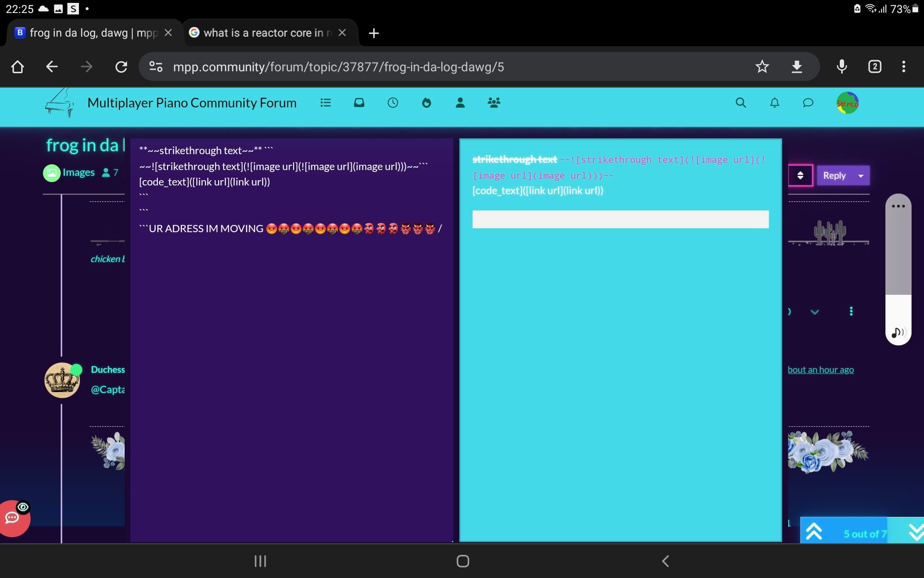Screen dimensions: 924x578
Task: Open the chat bubble icon
Action: pos(808,103)
